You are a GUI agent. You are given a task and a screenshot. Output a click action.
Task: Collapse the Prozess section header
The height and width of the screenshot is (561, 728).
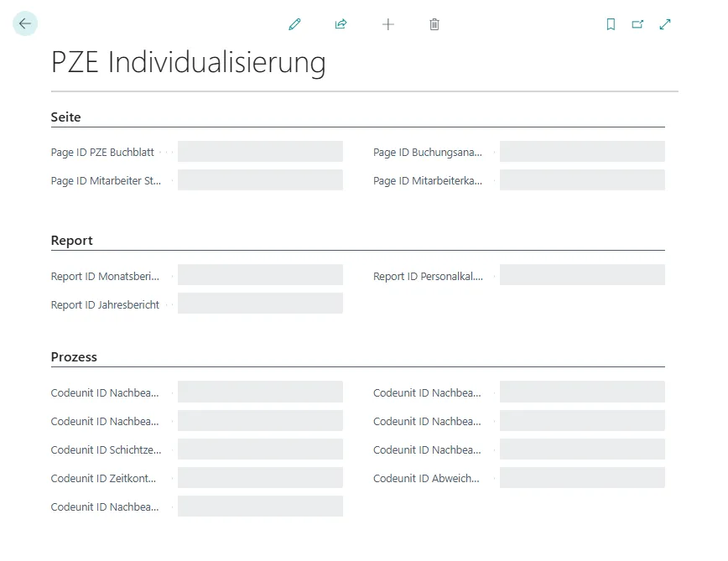74,356
